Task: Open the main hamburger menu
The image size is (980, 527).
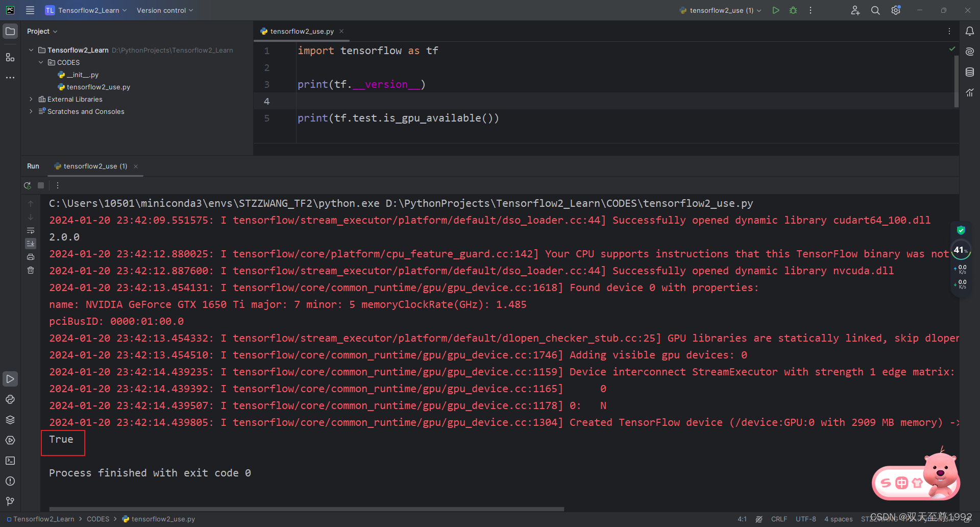Action: click(x=30, y=10)
